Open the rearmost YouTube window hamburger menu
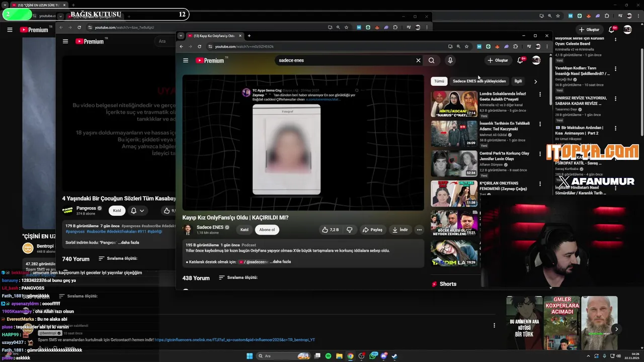The width and height of the screenshot is (644, 362). [x=10, y=30]
